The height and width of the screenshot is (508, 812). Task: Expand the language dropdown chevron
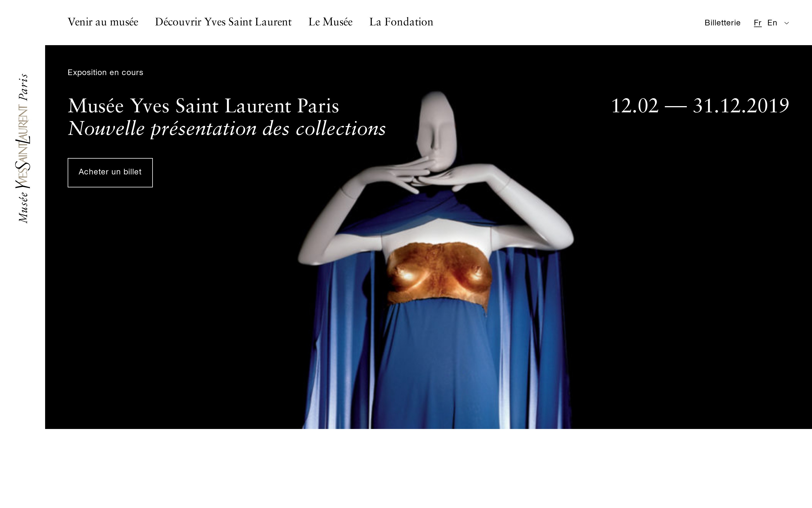(x=787, y=23)
